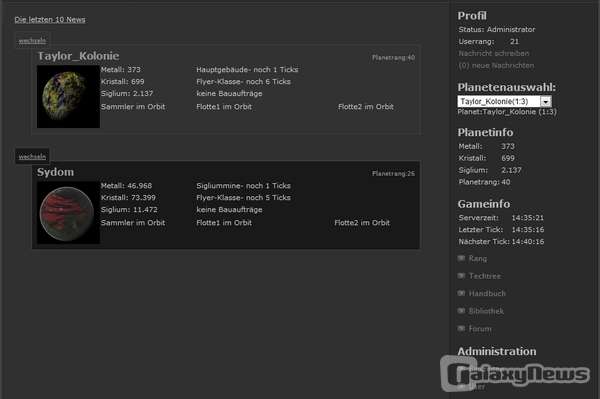Click Siglium: 2.137 on Taylor_Kolonie card
Screen dimensions: 600x399
pyautogui.click(x=127, y=93)
